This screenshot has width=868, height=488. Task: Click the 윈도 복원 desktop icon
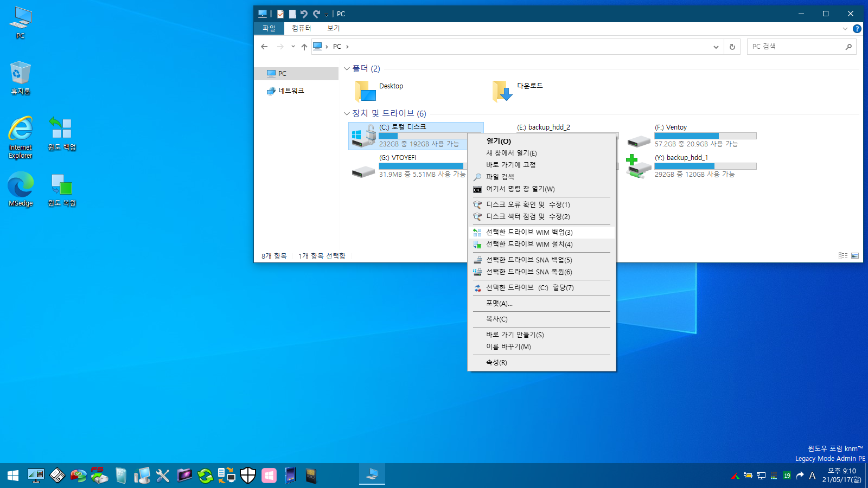point(62,190)
